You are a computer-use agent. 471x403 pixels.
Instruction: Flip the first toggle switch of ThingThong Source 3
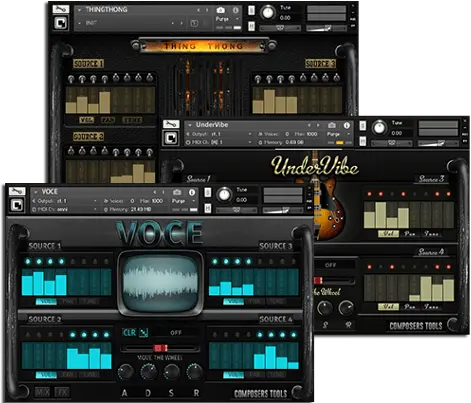point(258,79)
